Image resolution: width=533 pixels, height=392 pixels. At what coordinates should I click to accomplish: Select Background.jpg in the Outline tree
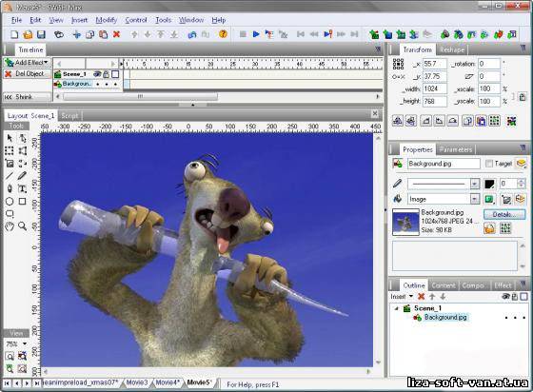coord(445,317)
